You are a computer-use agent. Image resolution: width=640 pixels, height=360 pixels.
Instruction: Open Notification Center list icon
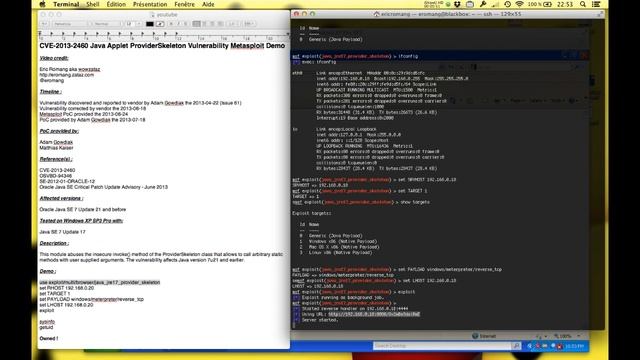pyautogui.click(x=596, y=4)
